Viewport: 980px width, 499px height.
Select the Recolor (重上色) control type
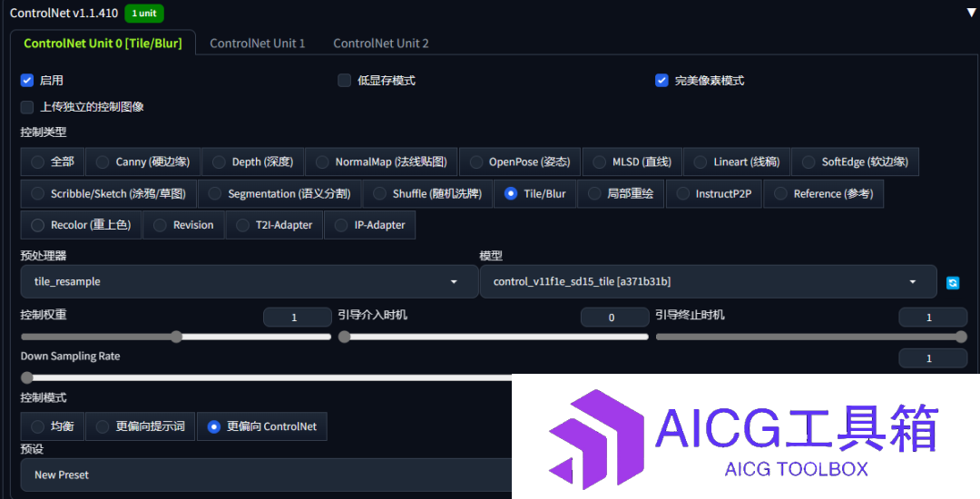click(x=81, y=225)
